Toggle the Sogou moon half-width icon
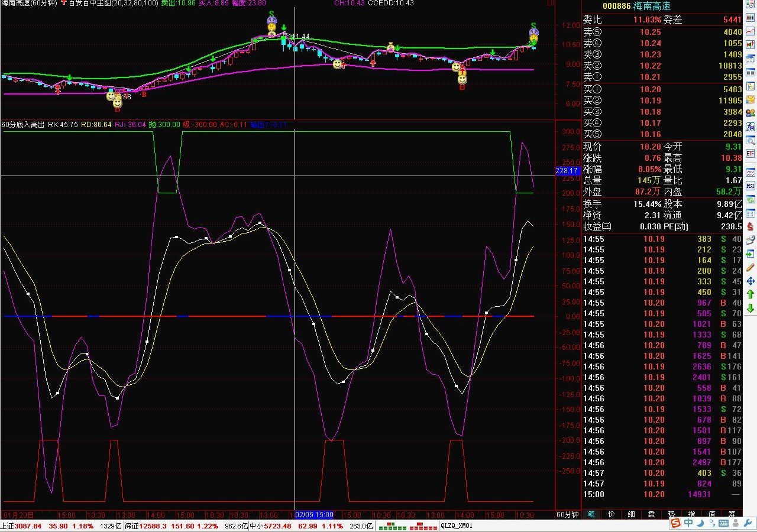 pos(700,523)
